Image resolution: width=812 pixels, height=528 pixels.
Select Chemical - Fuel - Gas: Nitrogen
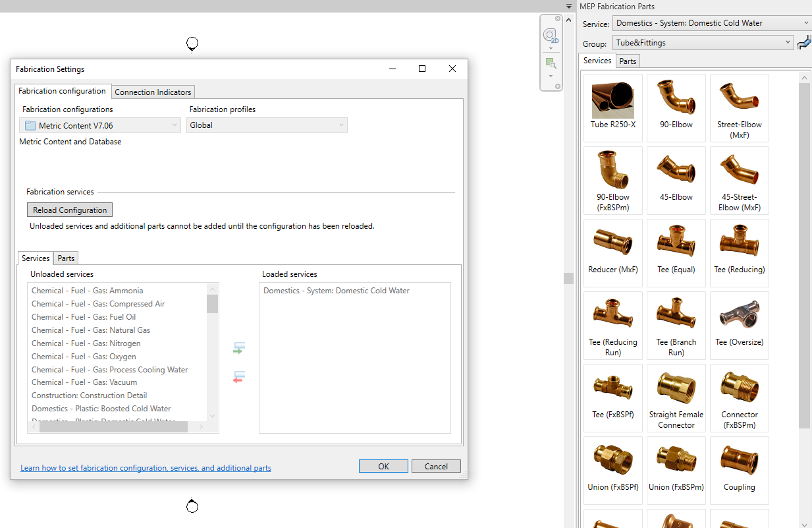point(86,343)
